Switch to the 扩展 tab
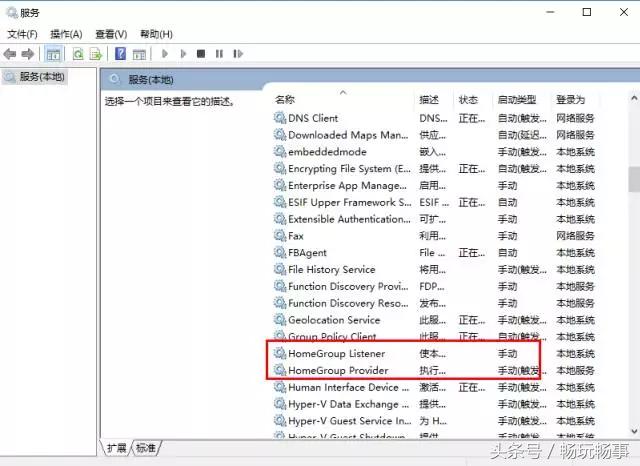 (x=117, y=448)
